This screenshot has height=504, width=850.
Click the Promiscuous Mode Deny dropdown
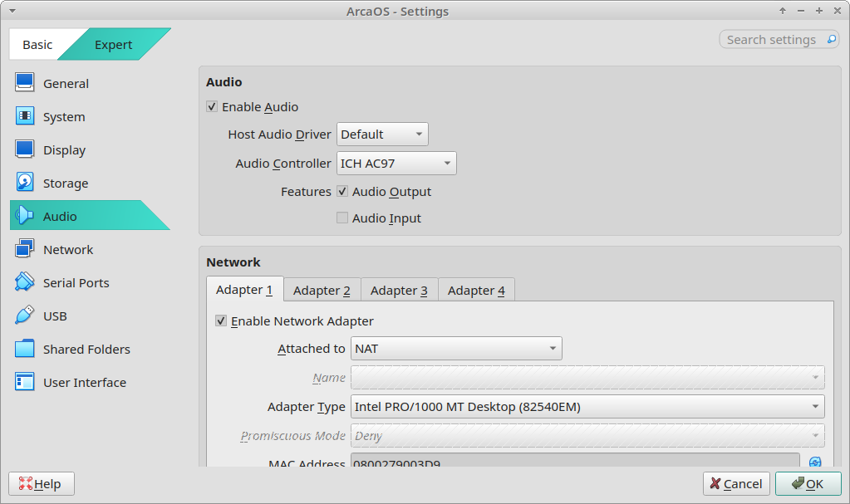tap(587, 436)
